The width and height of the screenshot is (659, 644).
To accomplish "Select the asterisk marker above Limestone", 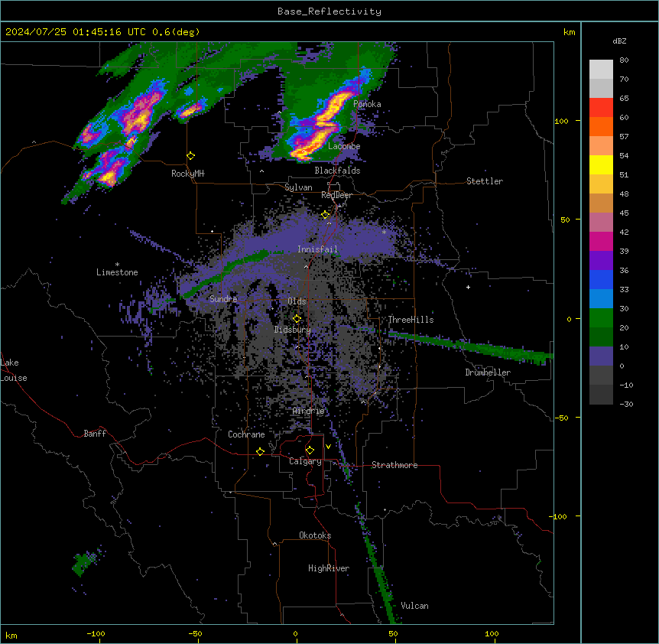I will pyautogui.click(x=117, y=265).
